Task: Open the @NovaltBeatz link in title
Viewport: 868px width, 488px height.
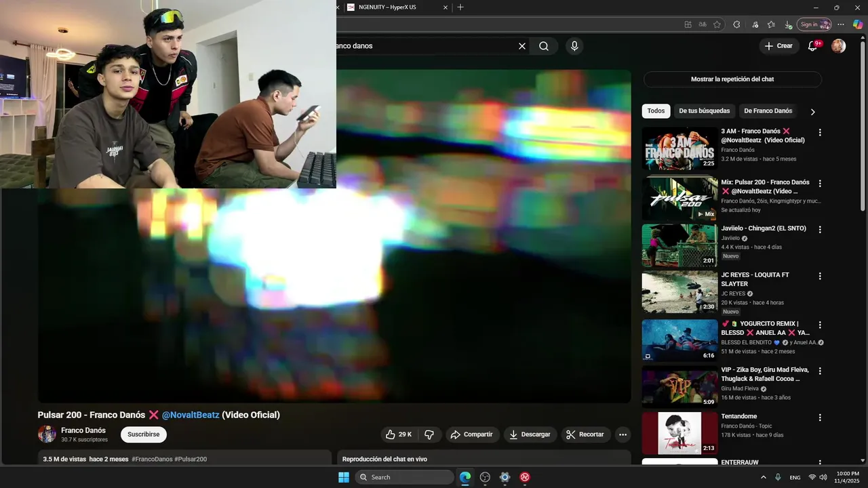Action: pos(191,415)
